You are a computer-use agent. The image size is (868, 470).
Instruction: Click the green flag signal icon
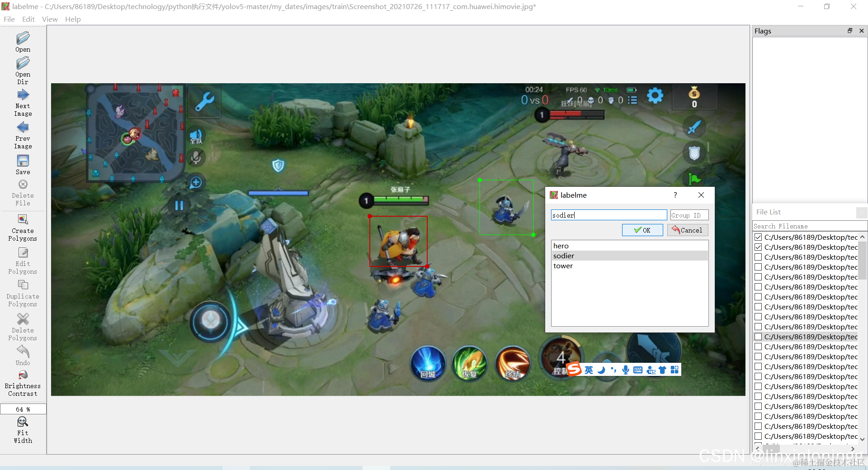pos(694,179)
